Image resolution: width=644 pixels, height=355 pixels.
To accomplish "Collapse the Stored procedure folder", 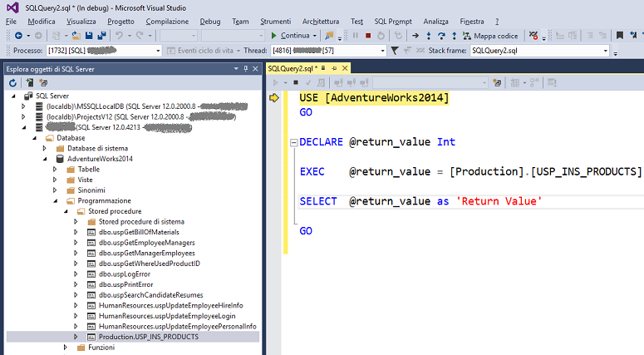I will pos(66,211).
